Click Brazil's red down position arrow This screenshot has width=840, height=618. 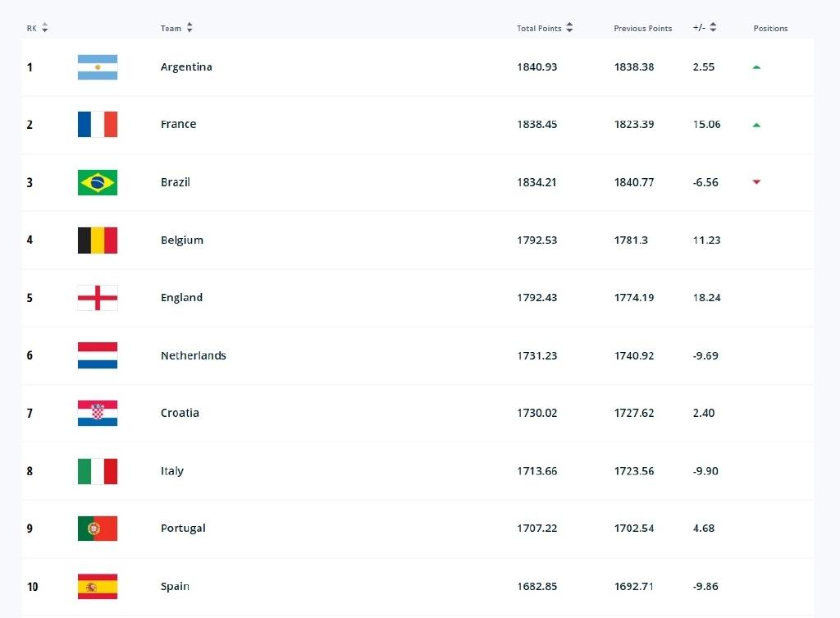click(756, 182)
